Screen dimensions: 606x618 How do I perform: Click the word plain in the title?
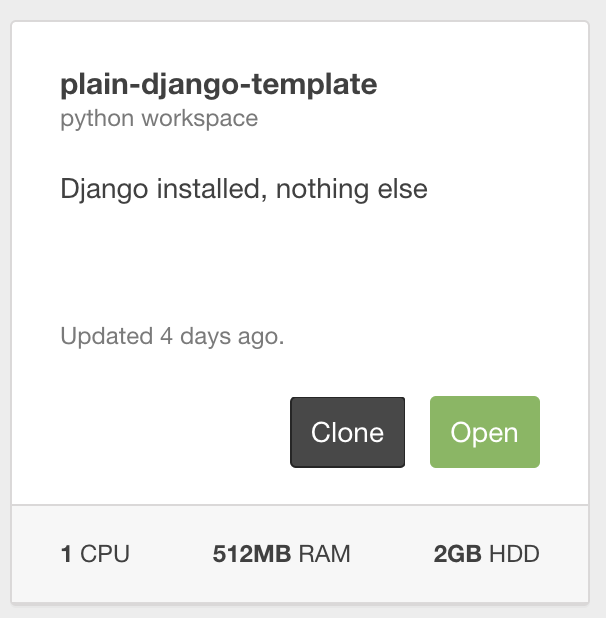[x=90, y=85]
